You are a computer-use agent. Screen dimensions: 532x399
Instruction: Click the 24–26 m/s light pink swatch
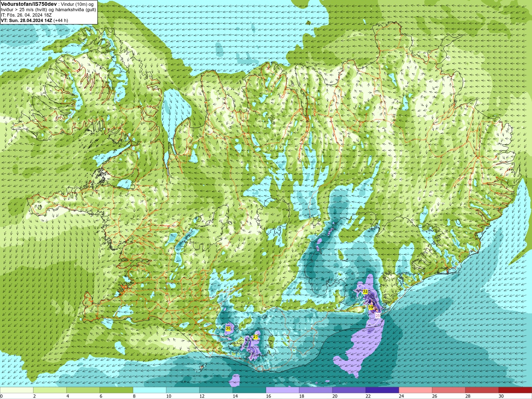tap(416, 390)
